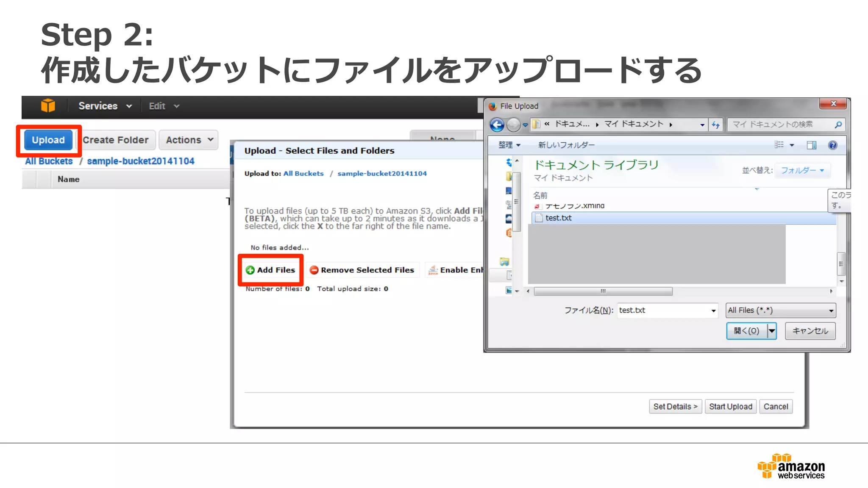Viewport: 868px width, 488px height.
Task: Expand the open button split arrow
Action: tap(772, 331)
